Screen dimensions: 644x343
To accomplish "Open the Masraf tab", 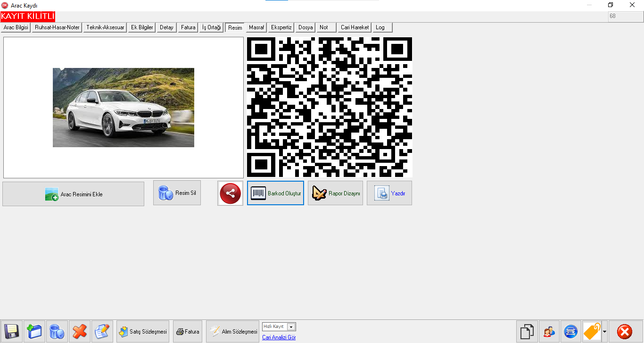I will [256, 27].
